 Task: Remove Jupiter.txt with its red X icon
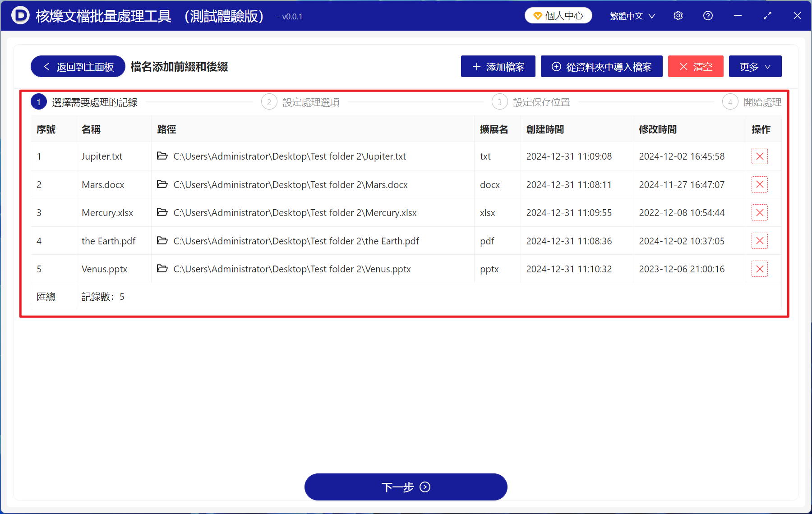[760, 156]
